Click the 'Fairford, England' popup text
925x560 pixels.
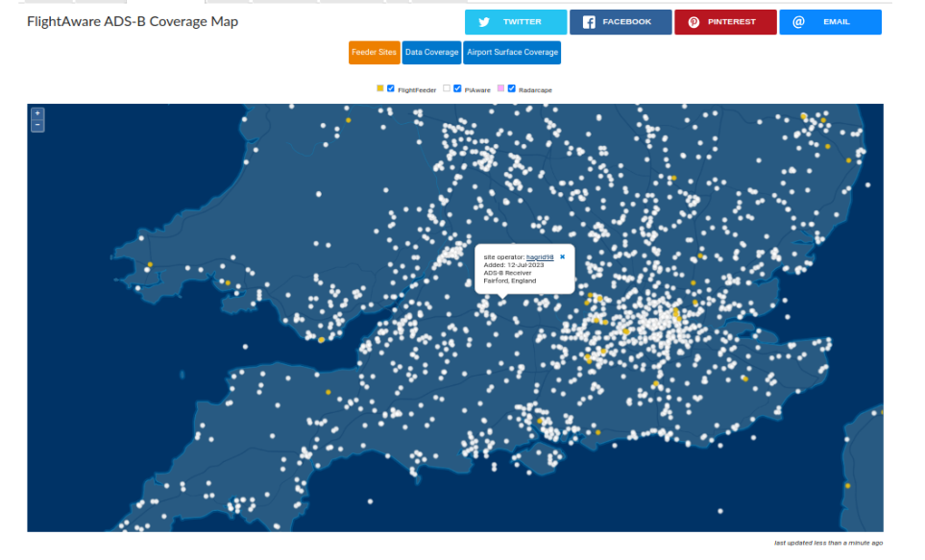[x=510, y=280]
